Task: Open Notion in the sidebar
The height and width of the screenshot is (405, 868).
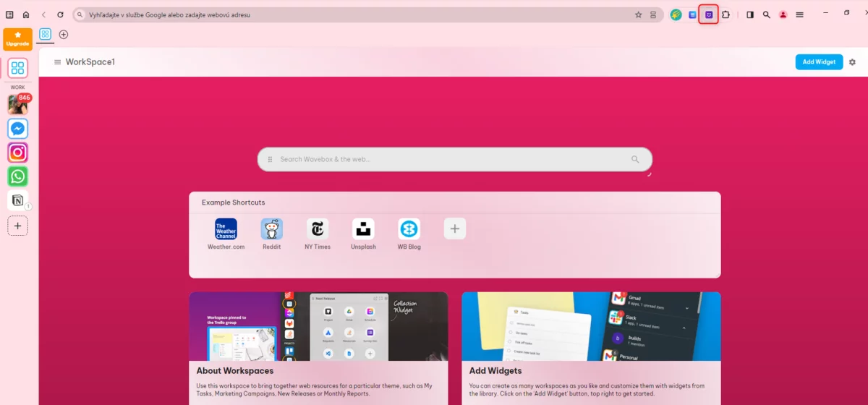Action: coord(18,200)
